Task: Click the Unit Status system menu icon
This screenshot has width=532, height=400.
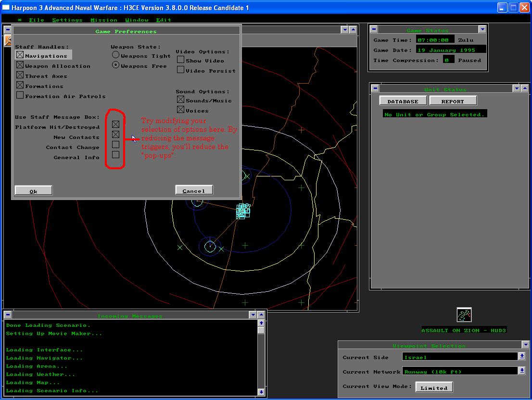Action: point(375,88)
